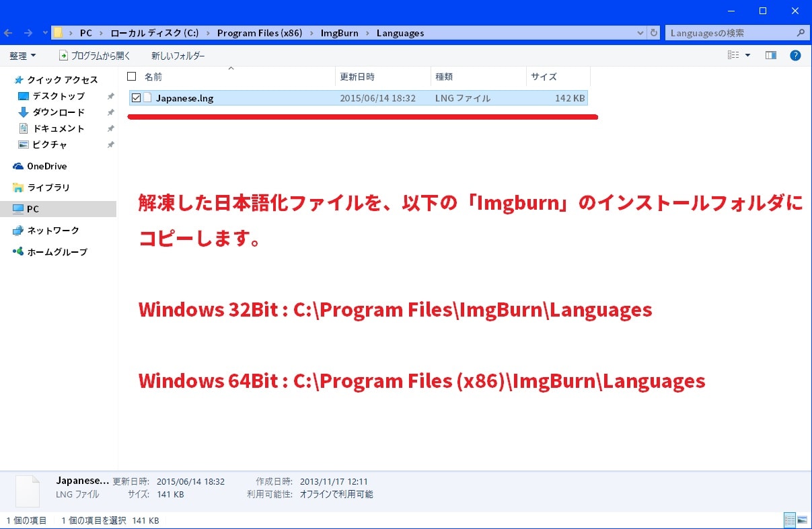
Task: Switch to large icons view from status bar
Action: point(802,520)
